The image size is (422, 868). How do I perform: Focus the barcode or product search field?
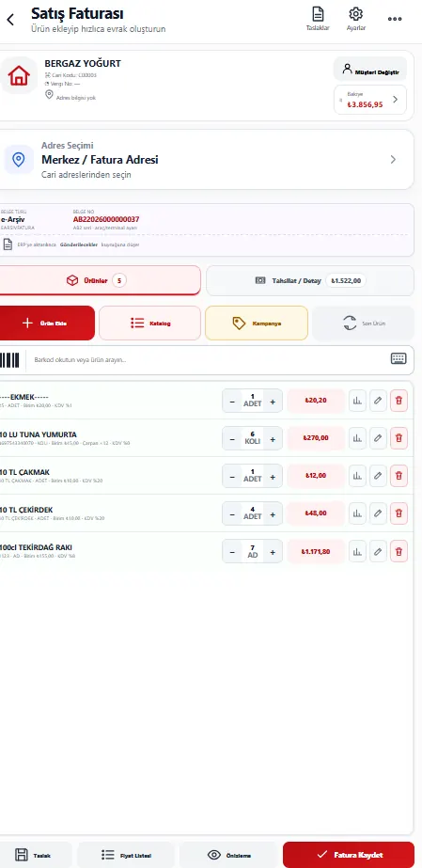pos(207,360)
